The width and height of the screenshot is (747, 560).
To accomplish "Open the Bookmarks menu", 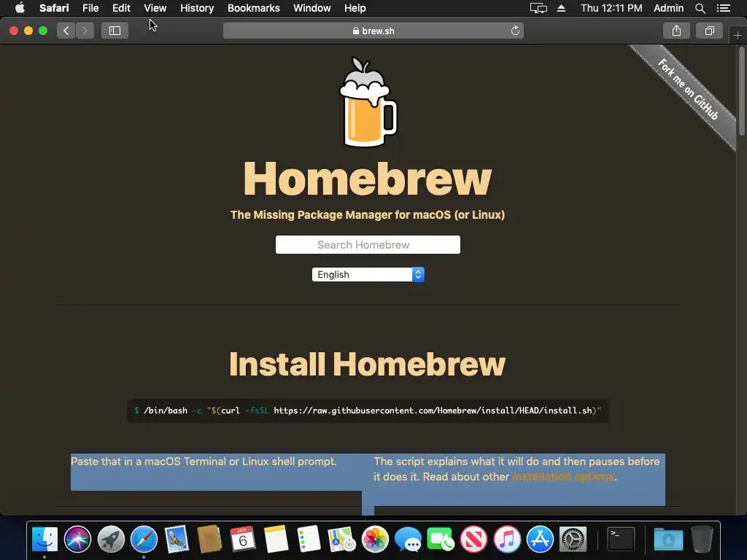I will pos(253,8).
